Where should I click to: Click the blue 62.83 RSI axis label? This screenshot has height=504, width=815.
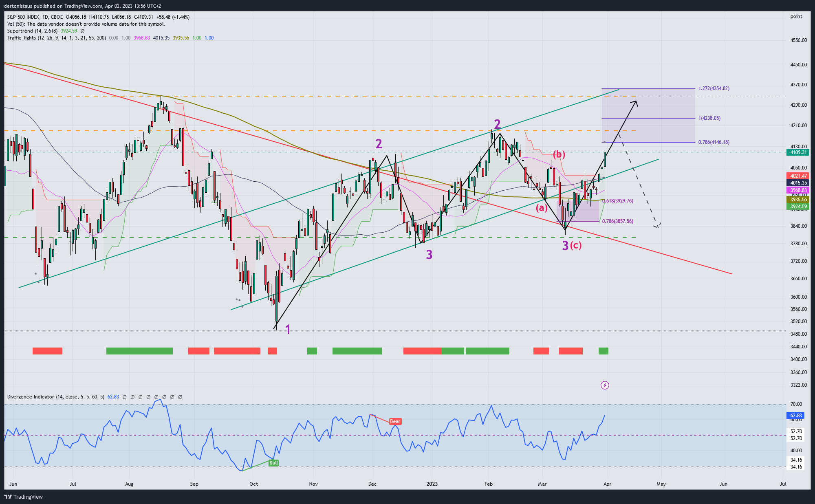(795, 416)
